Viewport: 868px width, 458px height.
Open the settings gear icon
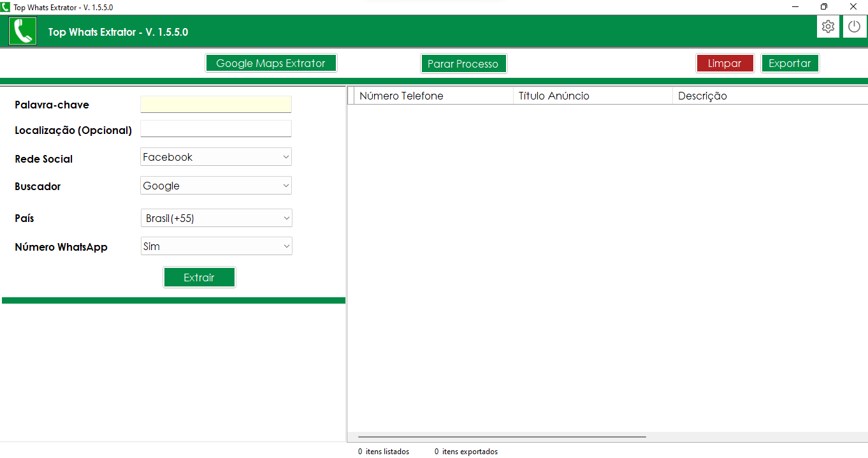828,27
